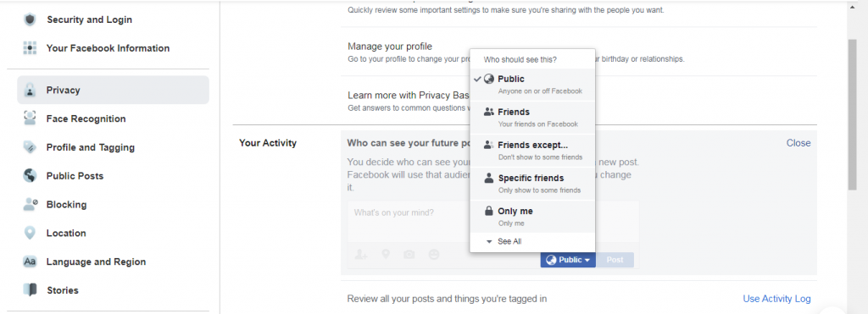
Task: Click the What's on your mind field
Action: (x=492, y=221)
